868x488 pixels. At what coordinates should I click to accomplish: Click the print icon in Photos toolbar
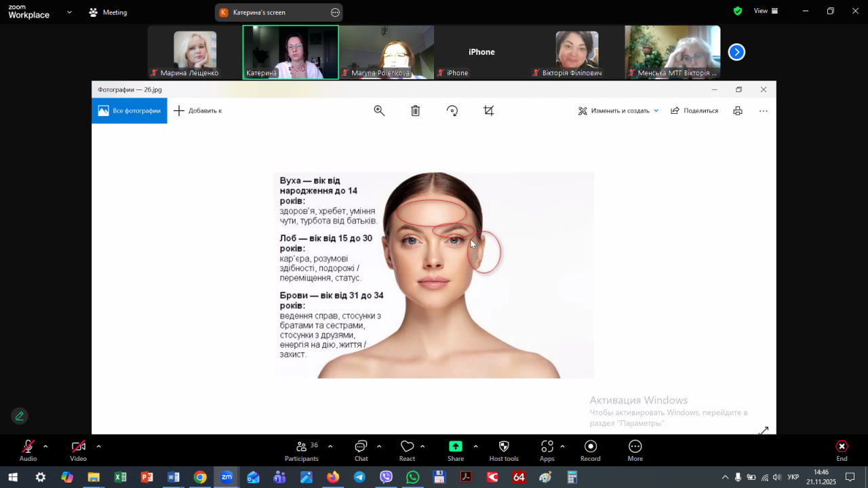pos(738,110)
